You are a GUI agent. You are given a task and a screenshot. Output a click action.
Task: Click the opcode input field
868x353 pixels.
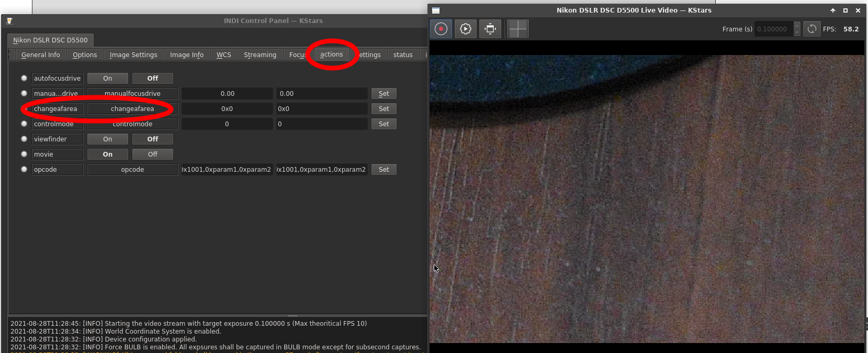pos(322,170)
